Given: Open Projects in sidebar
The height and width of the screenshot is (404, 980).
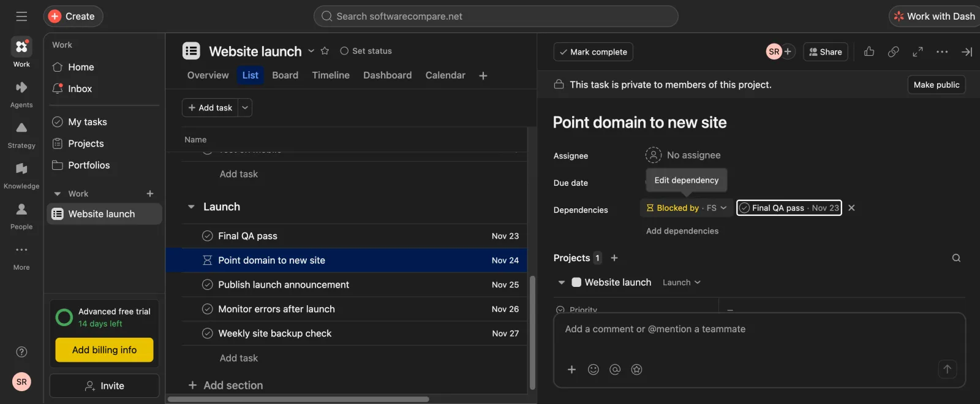Looking at the screenshot, I should (x=86, y=143).
